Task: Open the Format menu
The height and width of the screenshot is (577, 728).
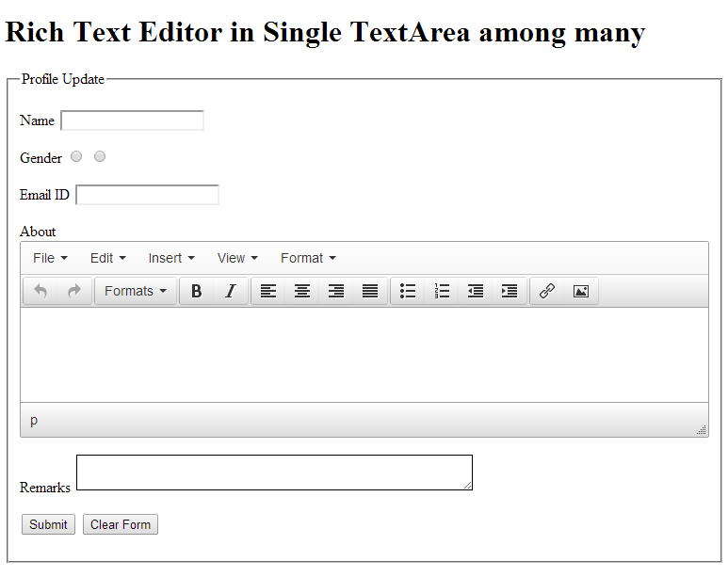Action: tap(308, 258)
